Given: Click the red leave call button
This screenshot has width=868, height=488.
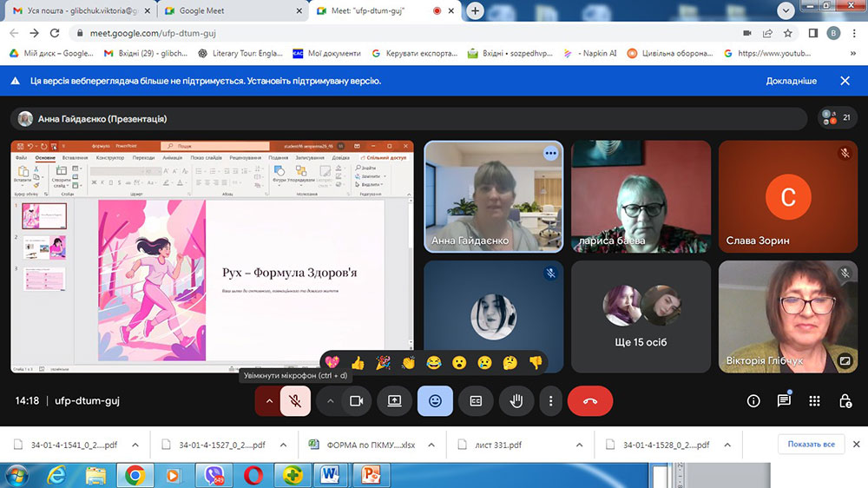Looking at the screenshot, I should pyautogui.click(x=589, y=401).
